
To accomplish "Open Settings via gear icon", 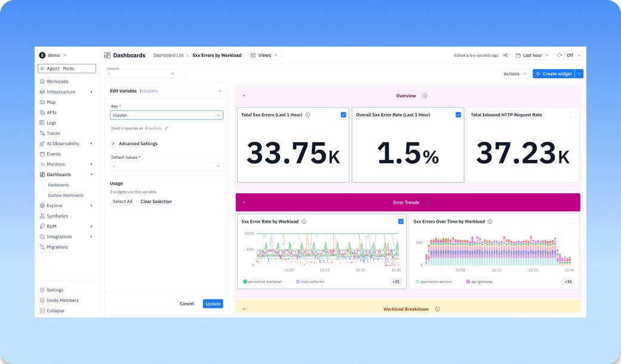I will (x=42, y=290).
